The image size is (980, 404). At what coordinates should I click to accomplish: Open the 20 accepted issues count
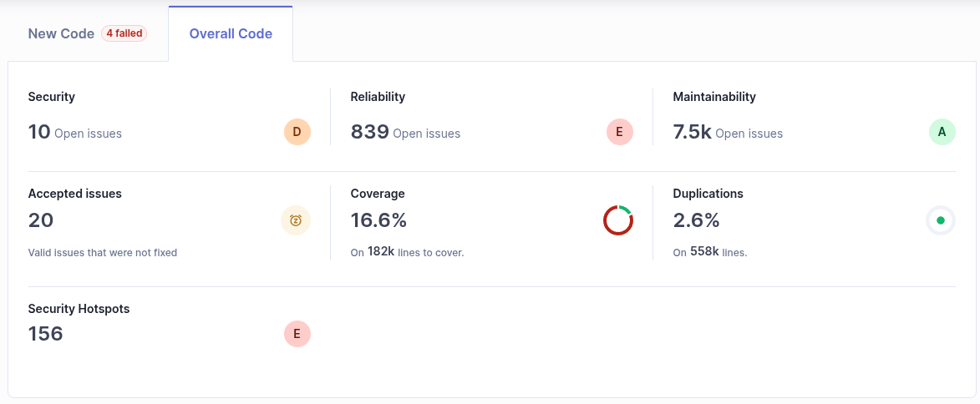click(x=41, y=220)
